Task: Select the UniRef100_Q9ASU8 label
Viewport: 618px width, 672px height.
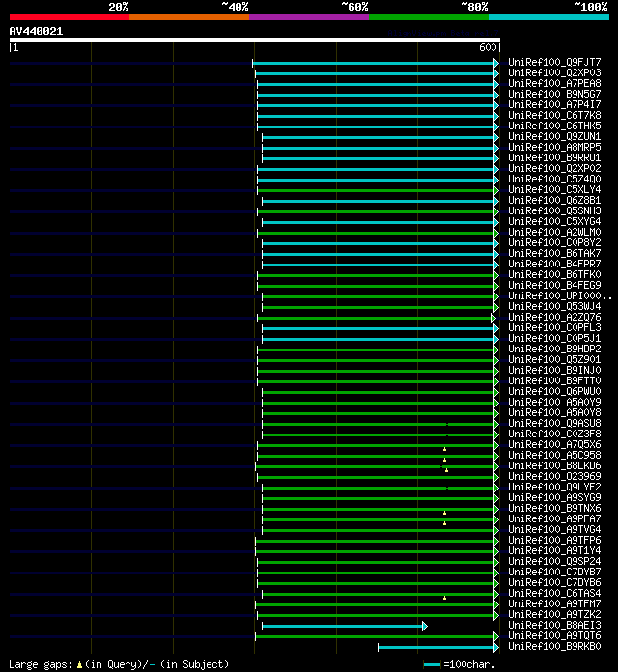Action: 554,424
